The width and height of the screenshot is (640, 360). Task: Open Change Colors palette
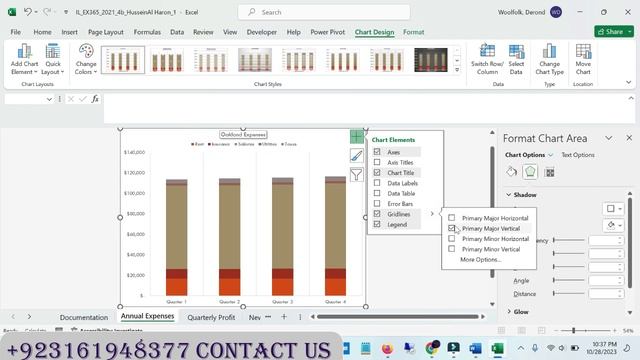pos(86,60)
